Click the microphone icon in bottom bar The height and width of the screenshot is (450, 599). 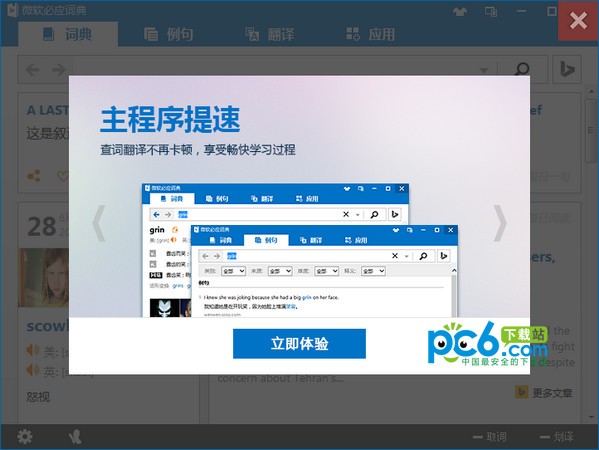[x=75, y=437]
